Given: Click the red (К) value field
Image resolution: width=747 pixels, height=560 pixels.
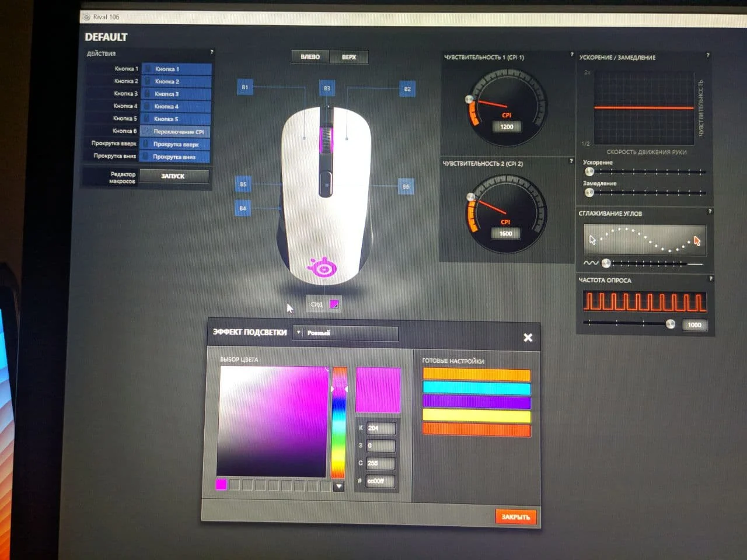Looking at the screenshot, I should click(x=381, y=428).
